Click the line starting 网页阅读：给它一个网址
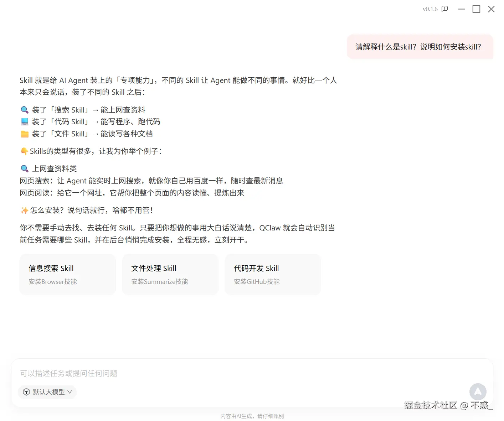This screenshot has height=421, width=504. point(132,193)
